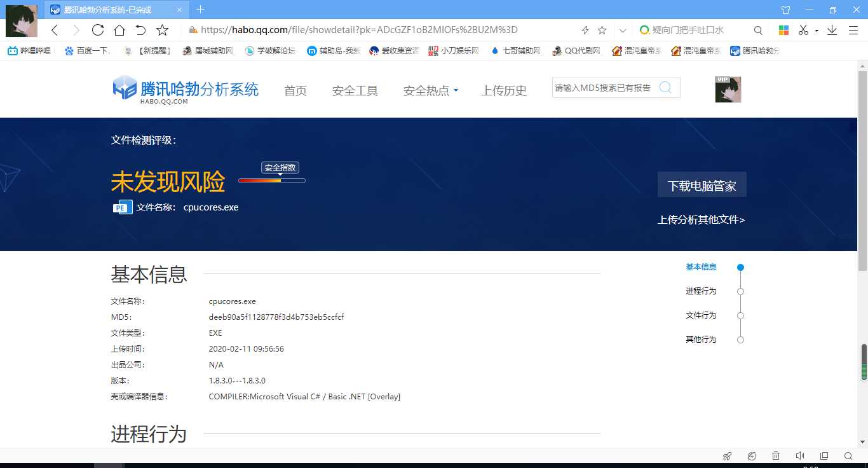Click the undo/restore closed tab icon
This screenshot has height=468, width=868.
(x=140, y=30)
